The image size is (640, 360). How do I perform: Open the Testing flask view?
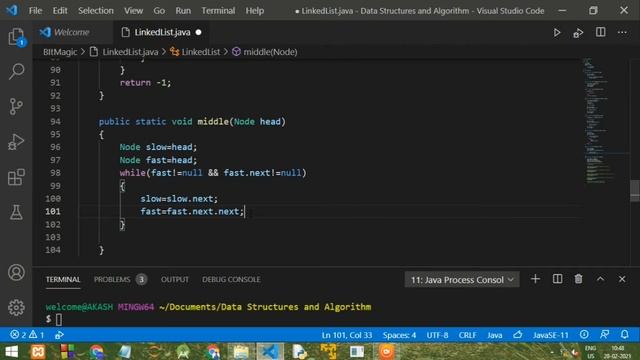pyautogui.click(x=16, y=212)
